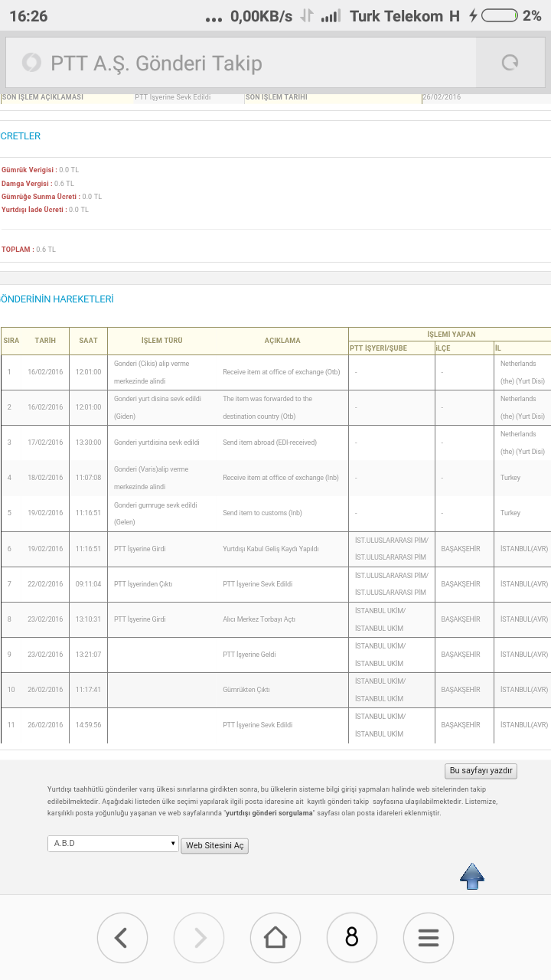The width and height of the screenshot is (551, 980).
Task: Tap the battery indicator in status bar
Action: pyautogui.click(x=499, y=15)
